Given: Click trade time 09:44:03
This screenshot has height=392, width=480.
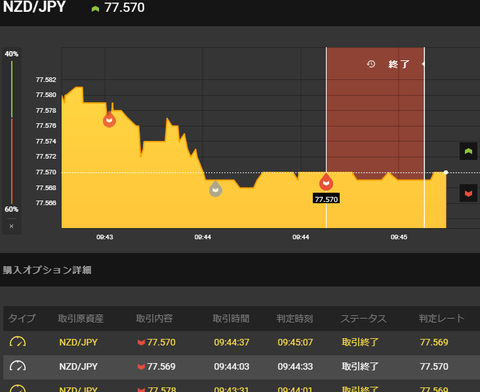Looking at the screenshot, I should tap(231, 367).
